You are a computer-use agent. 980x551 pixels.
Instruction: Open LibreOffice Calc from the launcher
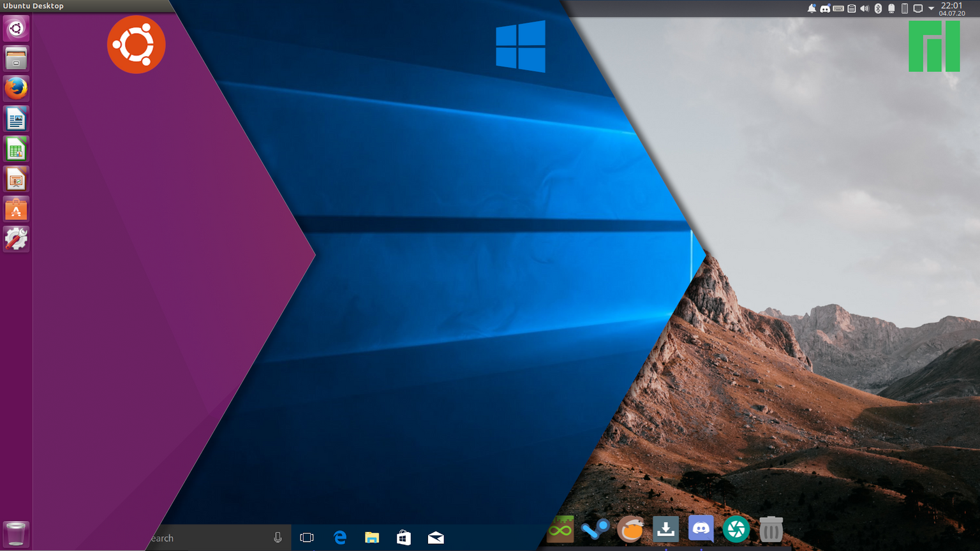[x=16, y=149]
